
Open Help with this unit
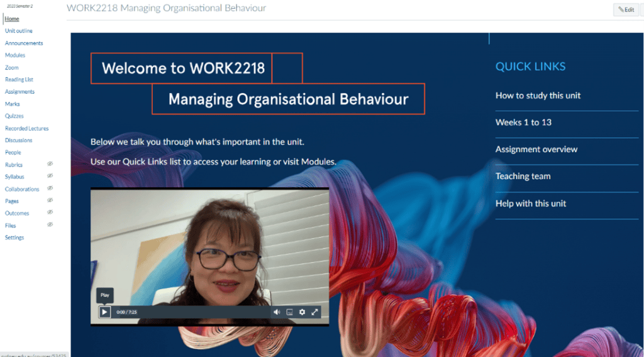tap(531, 204)
